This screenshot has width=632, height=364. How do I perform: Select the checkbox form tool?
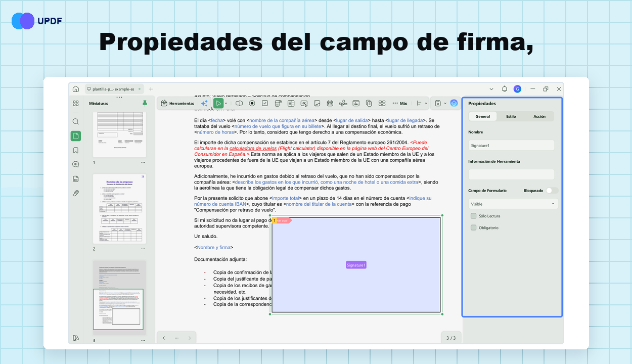265,103
